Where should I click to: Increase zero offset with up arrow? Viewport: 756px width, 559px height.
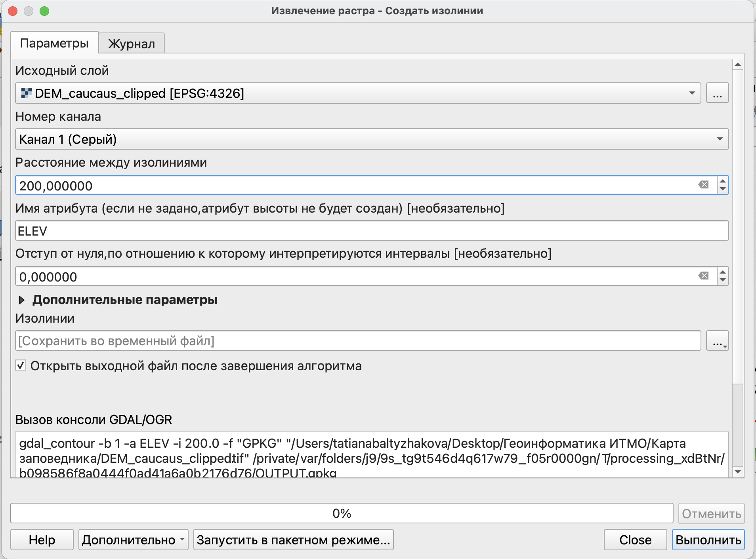[723, 272]
